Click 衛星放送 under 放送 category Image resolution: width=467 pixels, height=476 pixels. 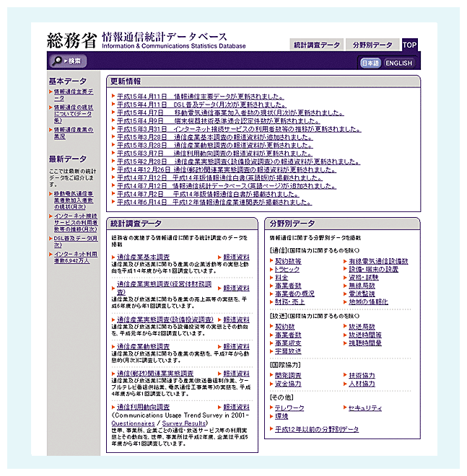pos(288,351)
